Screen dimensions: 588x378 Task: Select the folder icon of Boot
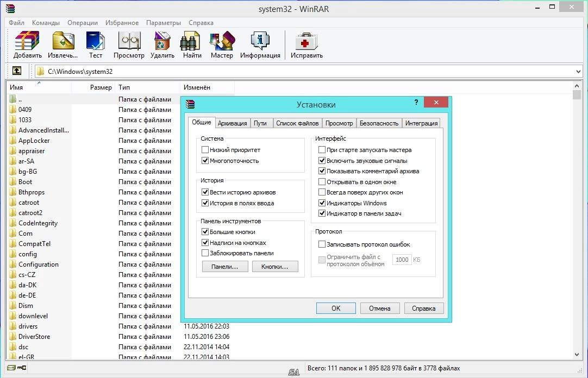pos(13,182)
